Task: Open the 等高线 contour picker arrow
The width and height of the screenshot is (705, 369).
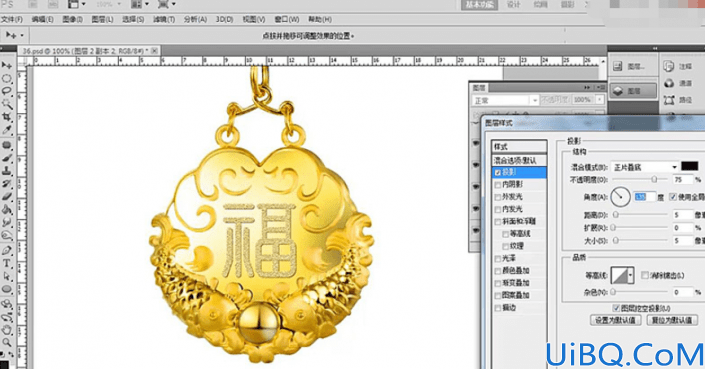Action: [630, 275]
